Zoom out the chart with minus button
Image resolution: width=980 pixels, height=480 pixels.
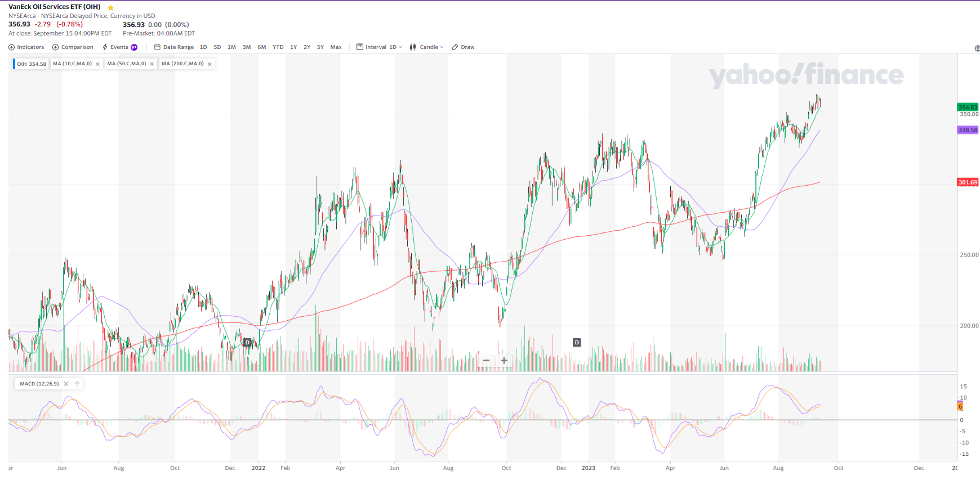coord(486,361)
